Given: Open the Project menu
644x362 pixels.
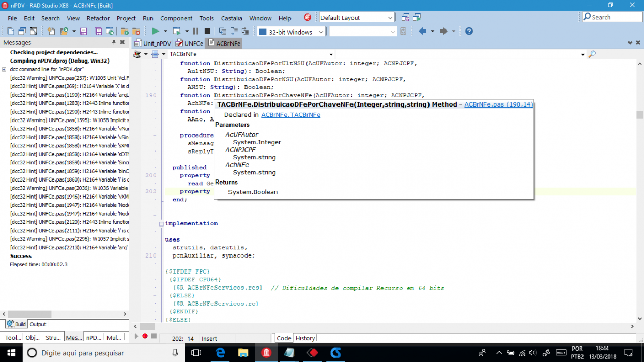Looking at the screenshot, I should pos(126,18).
